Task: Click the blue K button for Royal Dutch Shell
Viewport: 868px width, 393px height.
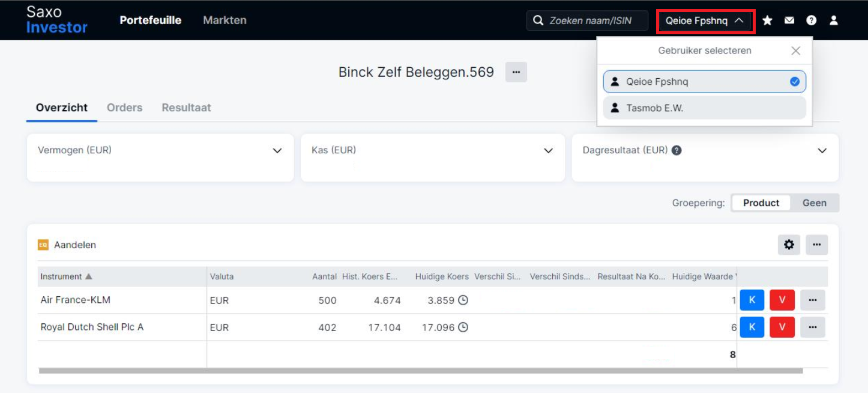Action: (752, 327)
